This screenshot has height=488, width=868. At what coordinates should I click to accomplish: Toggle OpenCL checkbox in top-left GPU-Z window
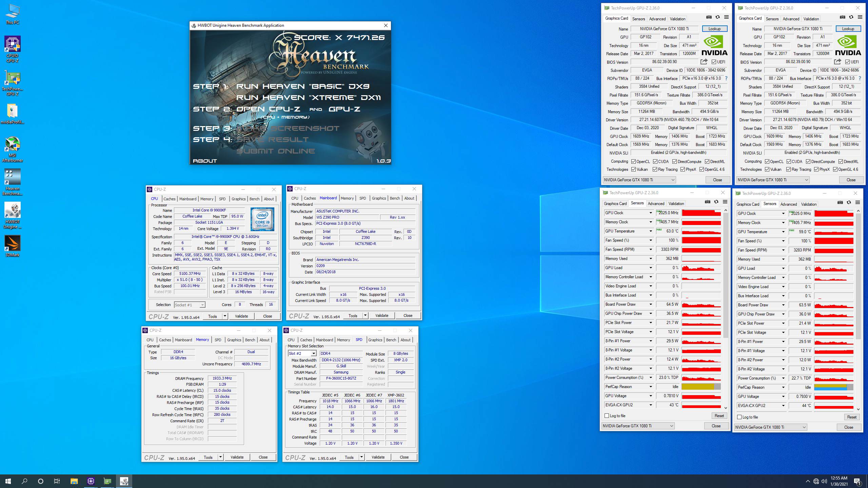click(x=633, y=162)
